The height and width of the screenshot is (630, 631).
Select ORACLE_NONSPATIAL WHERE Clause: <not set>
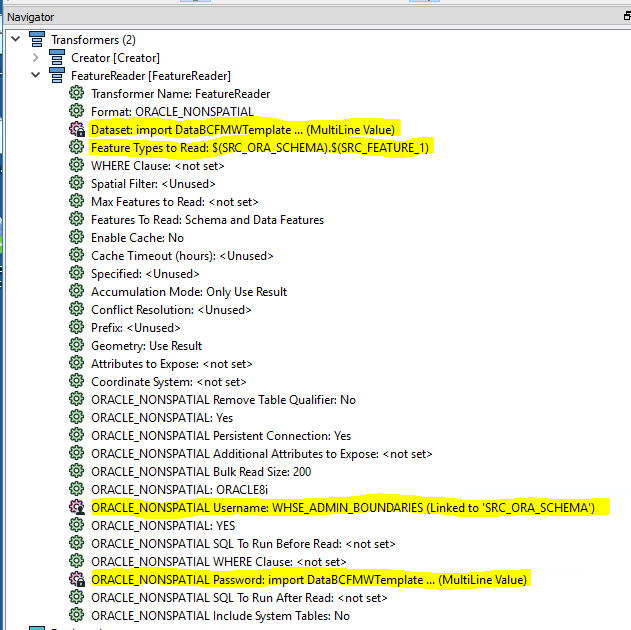(219, 562)
